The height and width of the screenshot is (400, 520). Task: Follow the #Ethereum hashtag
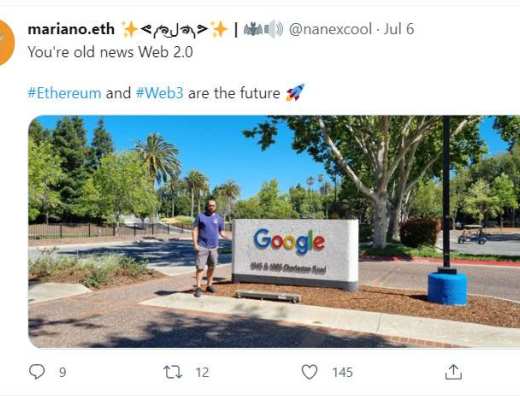pyautogui.click(x=64, y=93)
